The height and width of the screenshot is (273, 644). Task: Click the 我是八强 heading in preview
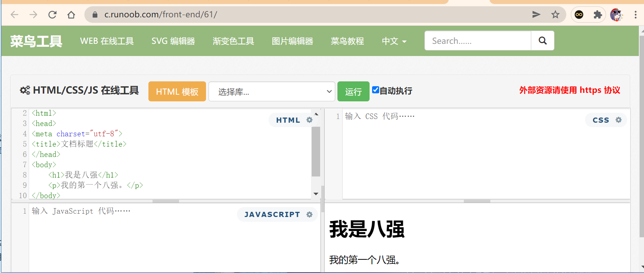tap(367, 229)
